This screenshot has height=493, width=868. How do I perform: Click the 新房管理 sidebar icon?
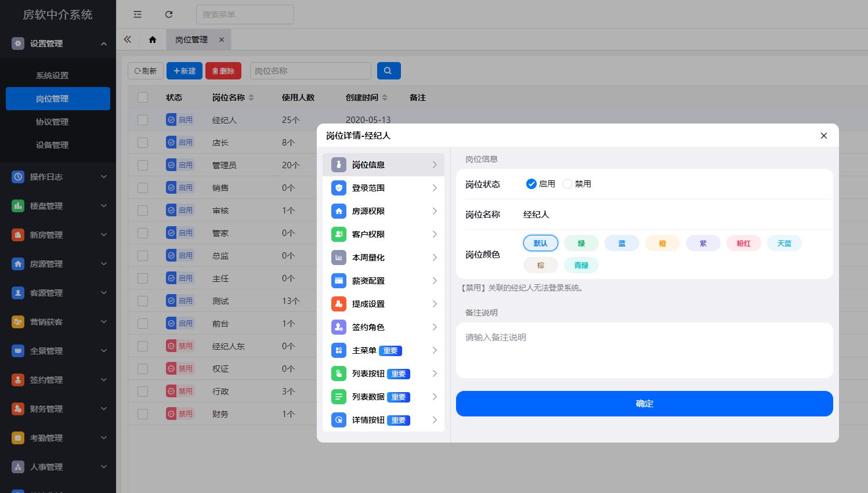[x=18, y=235]
